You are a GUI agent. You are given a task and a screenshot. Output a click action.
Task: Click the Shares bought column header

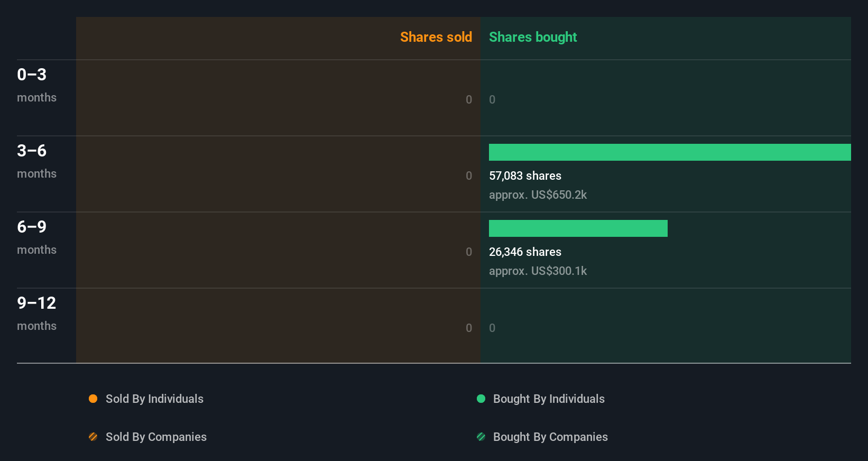tap(533, 37)
